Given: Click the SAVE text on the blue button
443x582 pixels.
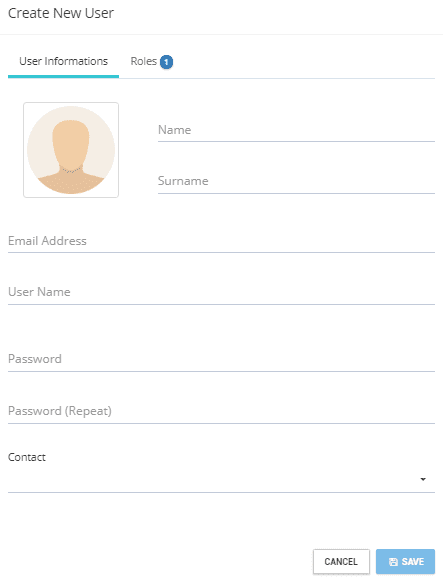Looking at the screenshot, I should [x=413, y=562].
